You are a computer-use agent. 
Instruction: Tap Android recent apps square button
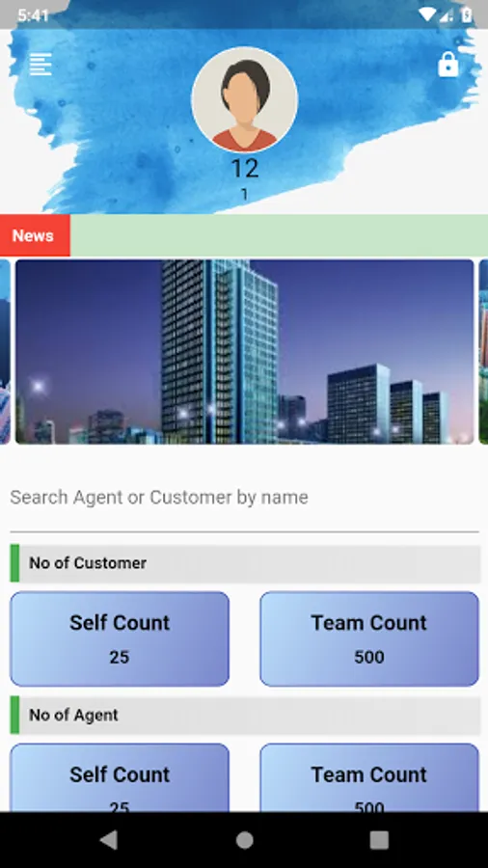pos(379,840)
